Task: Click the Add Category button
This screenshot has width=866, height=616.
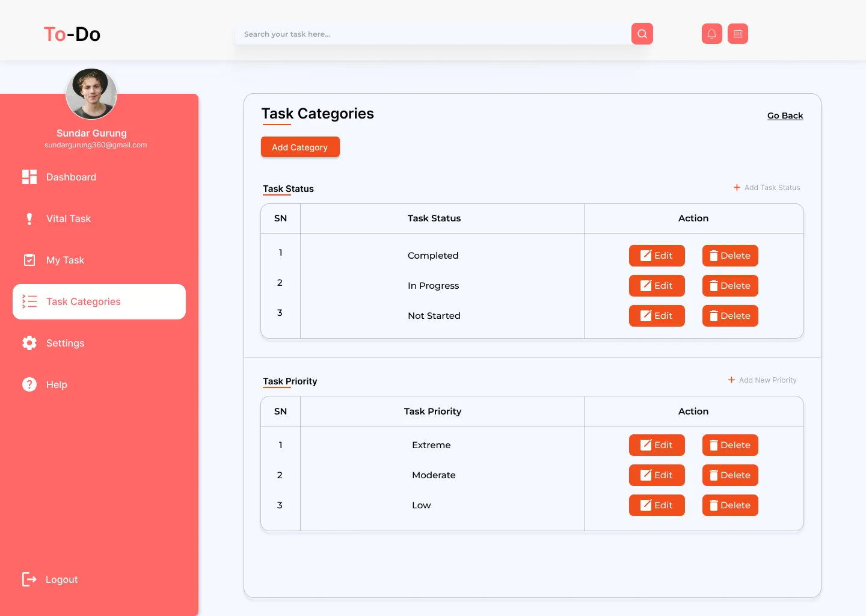Action: 300,147
